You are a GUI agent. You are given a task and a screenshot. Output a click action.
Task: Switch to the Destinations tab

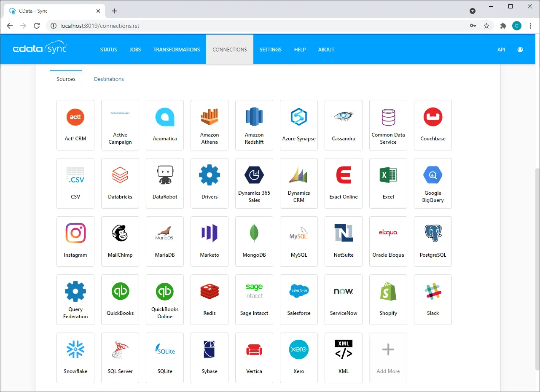pyautogui.click(x=109, y=79)
